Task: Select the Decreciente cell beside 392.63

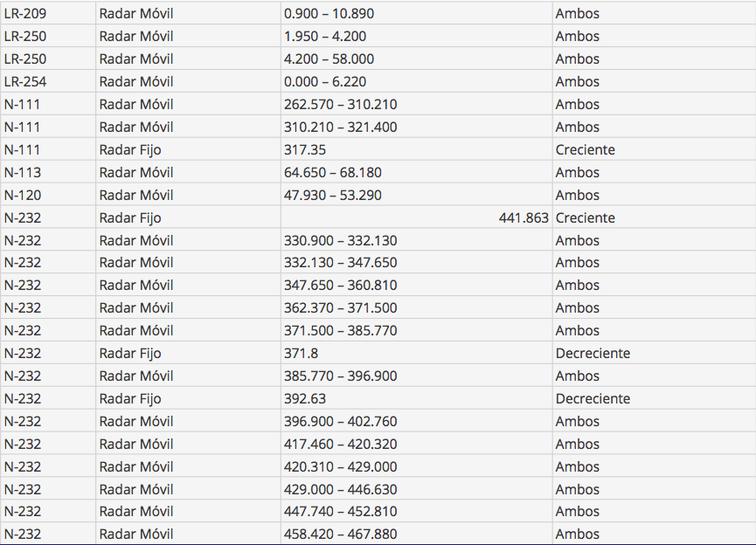Action: [x=593, y=399]
